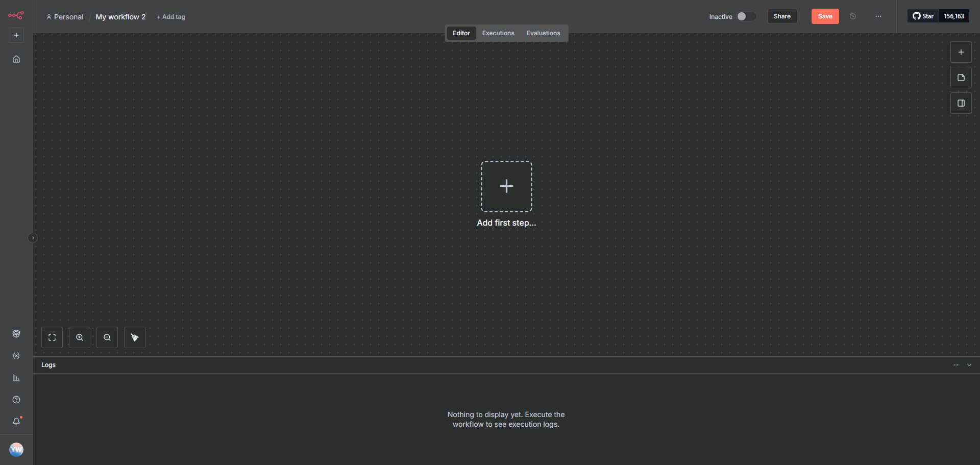The image size is (980, 465).
Task: Toggle the Inactive workflow switch
Action: tap(746, 16)
